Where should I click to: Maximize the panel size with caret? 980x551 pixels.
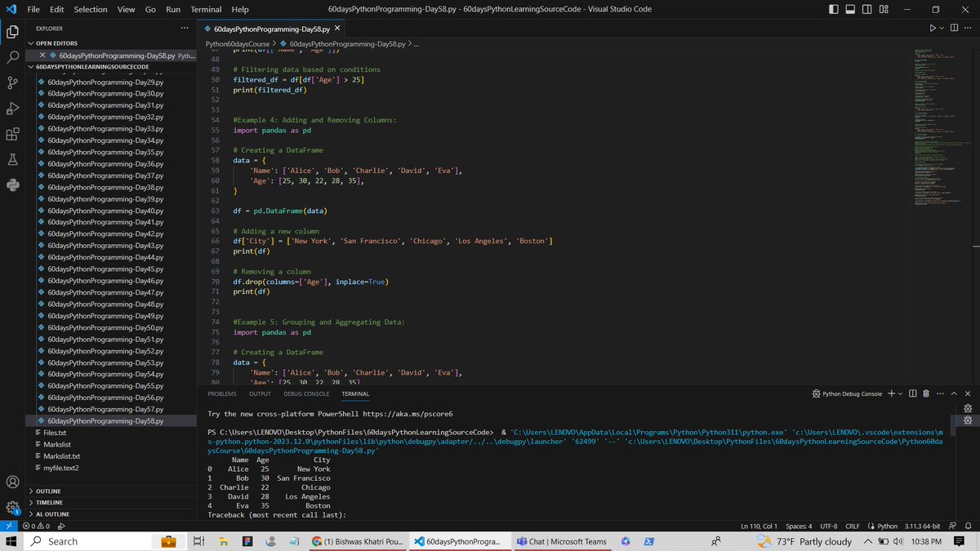coord(953,393)
